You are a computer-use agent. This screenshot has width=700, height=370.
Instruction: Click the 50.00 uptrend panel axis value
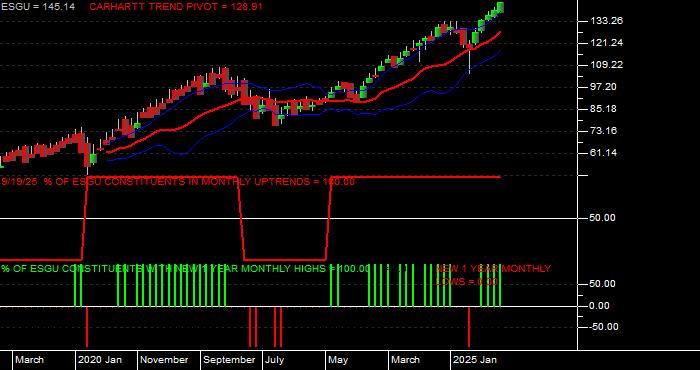603,218
